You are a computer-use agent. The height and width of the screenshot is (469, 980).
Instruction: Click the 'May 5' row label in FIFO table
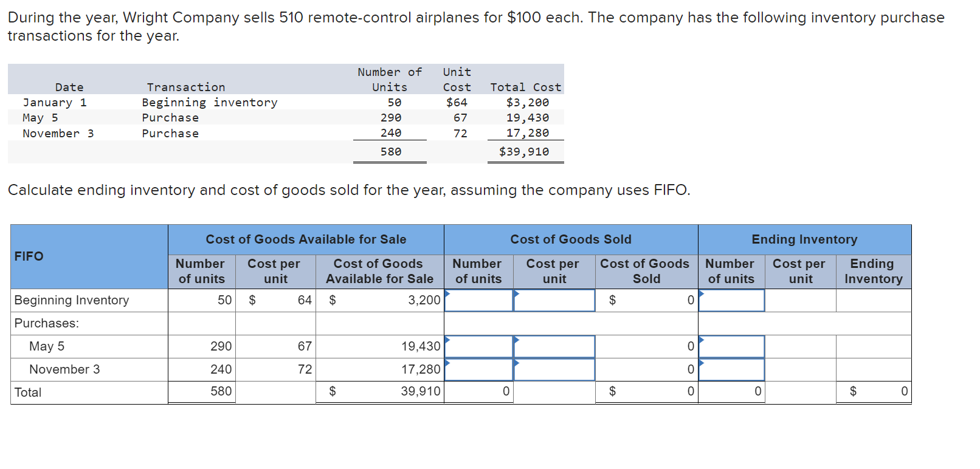[47, 346]
